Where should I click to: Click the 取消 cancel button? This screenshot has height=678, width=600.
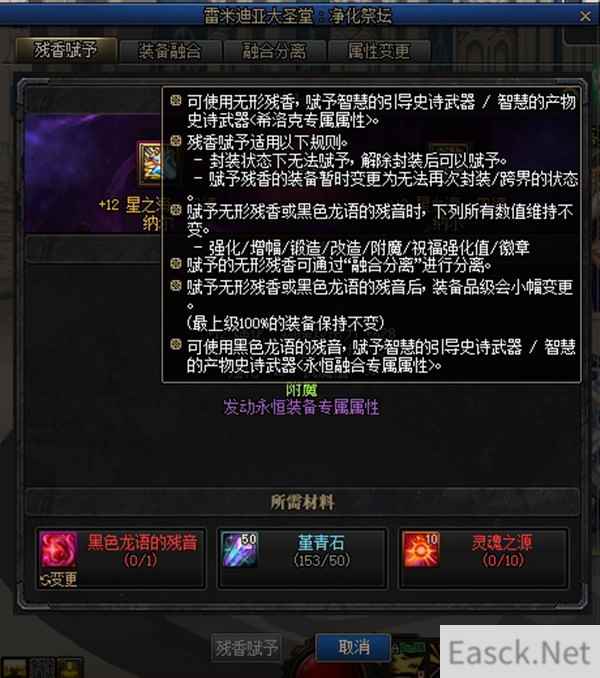click(x=354, y=647)
